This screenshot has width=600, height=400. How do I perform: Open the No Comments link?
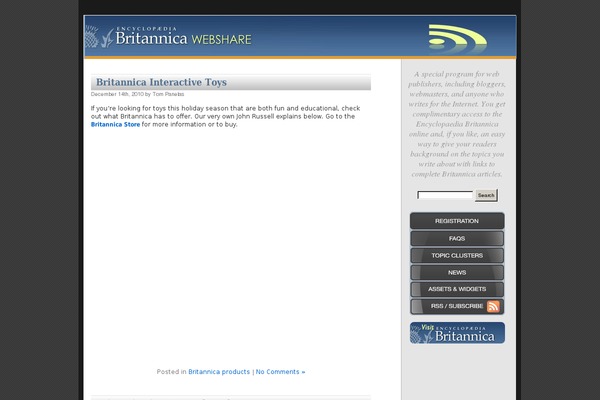(280, 372)
